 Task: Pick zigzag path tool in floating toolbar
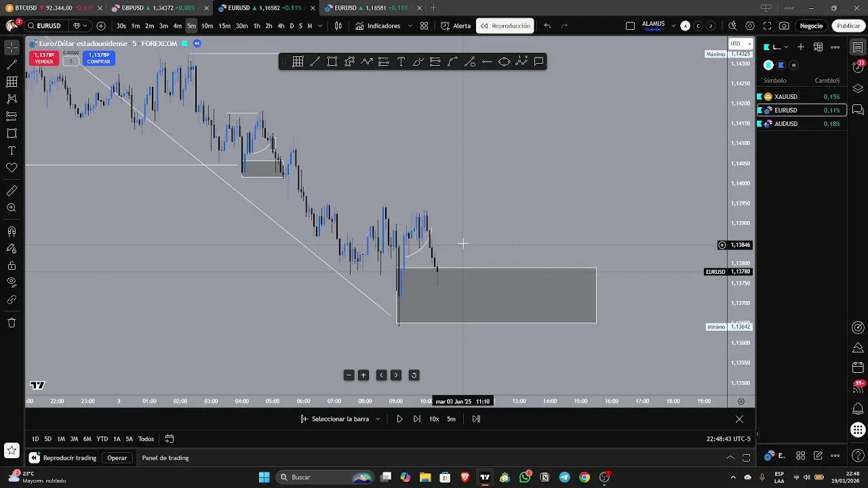(366, 62)
